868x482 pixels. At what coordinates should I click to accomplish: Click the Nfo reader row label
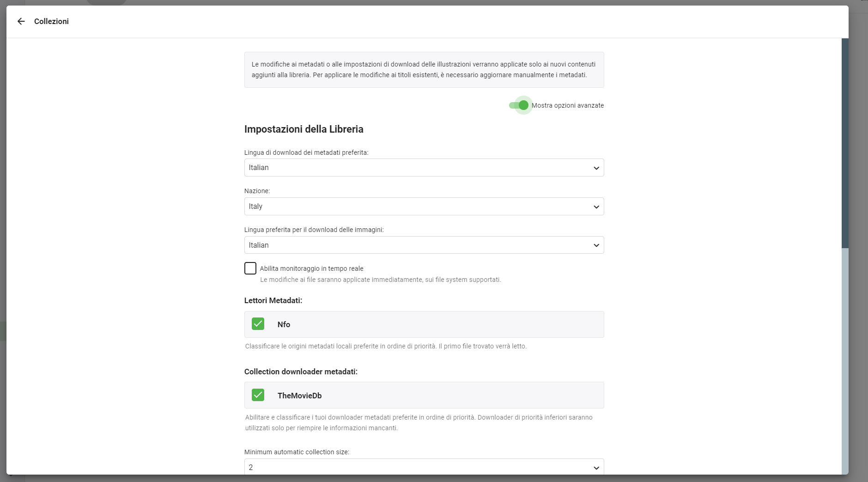[284, 324]
